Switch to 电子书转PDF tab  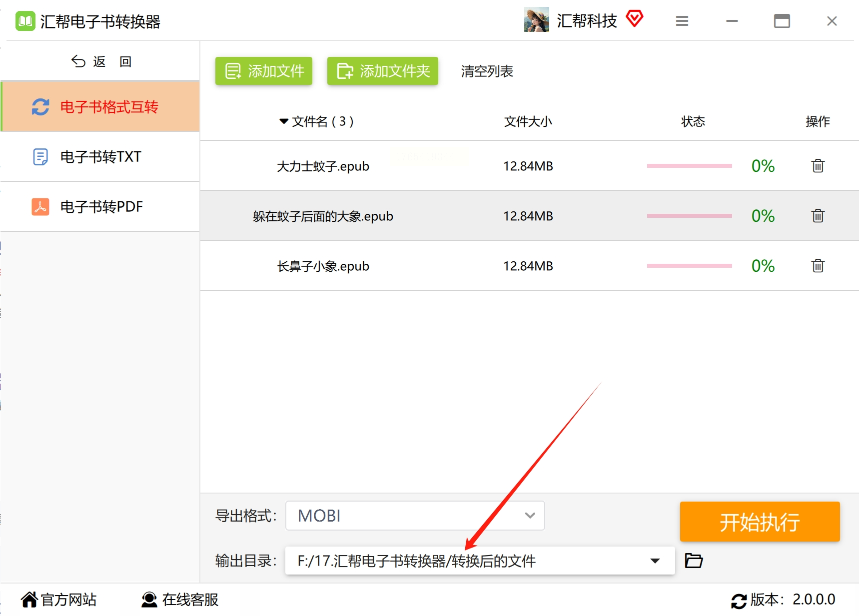coord(100,207)
